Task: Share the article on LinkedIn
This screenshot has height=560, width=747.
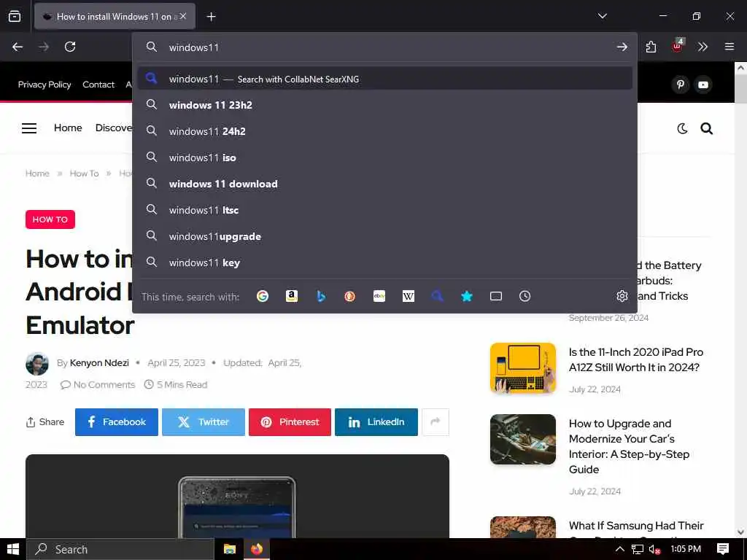Action: pos(376,422)
